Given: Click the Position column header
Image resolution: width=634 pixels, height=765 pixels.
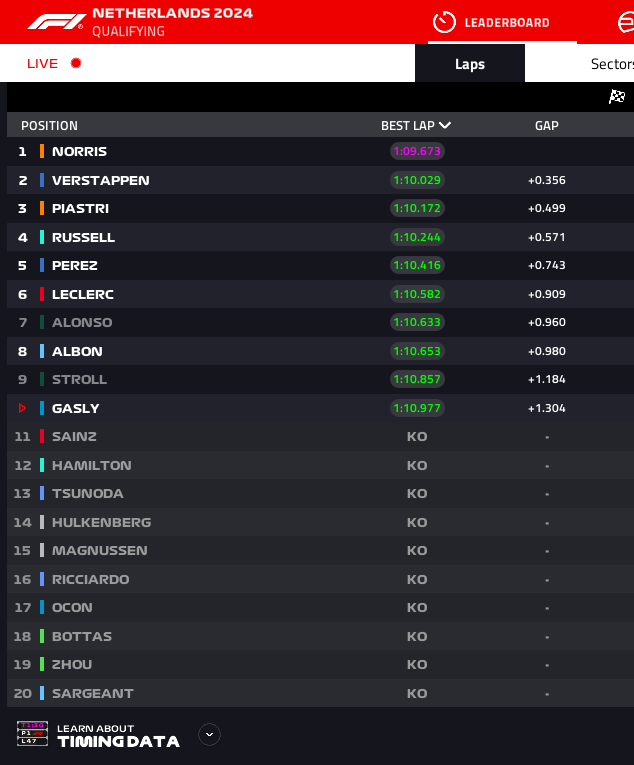Looking at the screenshot, I should (49, 126).
